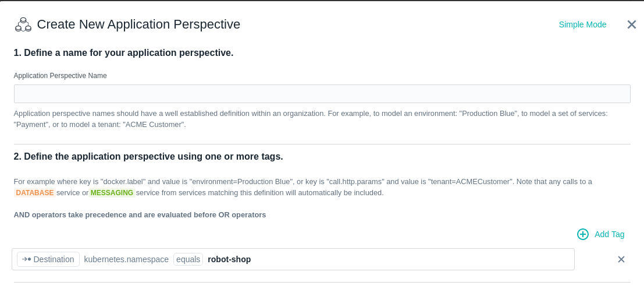Viewport: 644px width, 289px height.
Task: Change the kubernetes.namespace tag key
Action: click(x=126, y=259)
